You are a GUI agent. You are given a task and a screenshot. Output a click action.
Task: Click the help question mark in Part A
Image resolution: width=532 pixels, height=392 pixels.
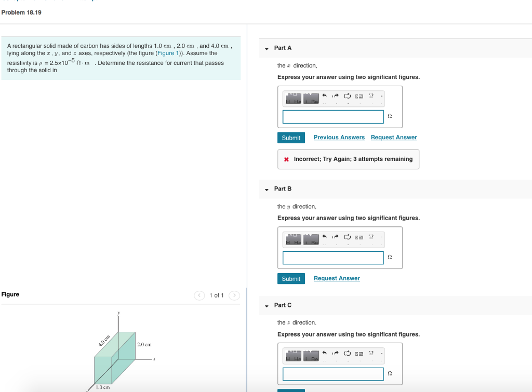point(371,96)
